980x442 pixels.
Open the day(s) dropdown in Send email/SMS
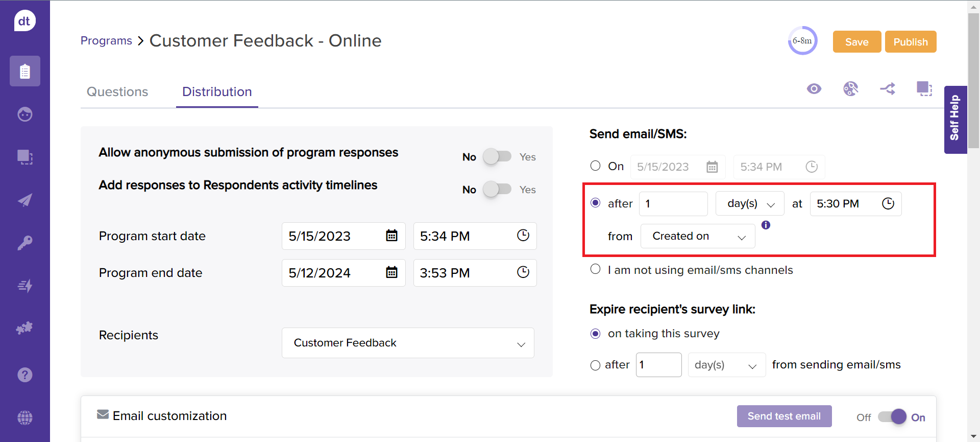749,204
